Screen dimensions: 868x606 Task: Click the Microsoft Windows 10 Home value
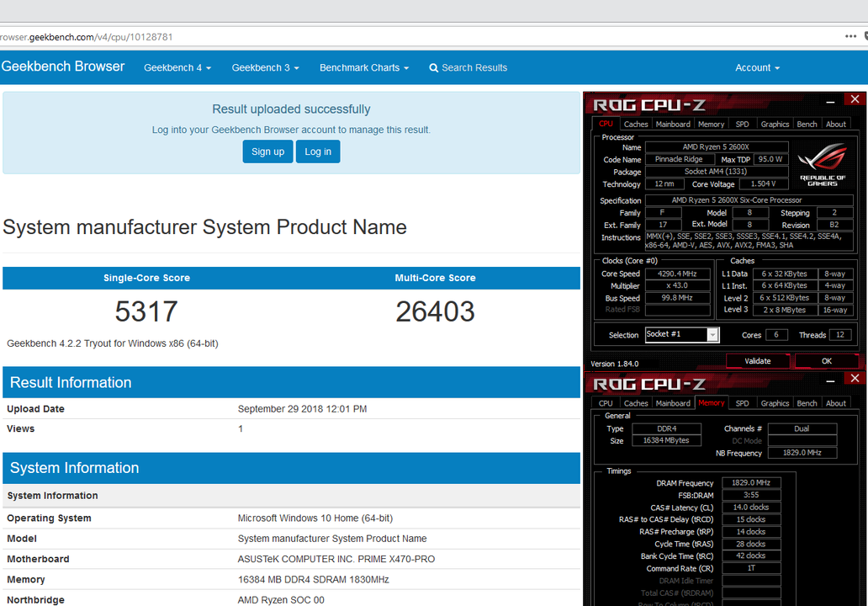point(315,518)
